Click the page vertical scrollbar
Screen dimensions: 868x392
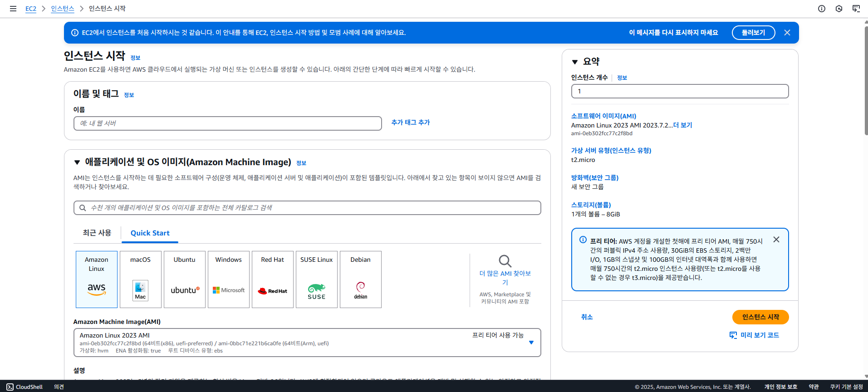coord(866,81)
